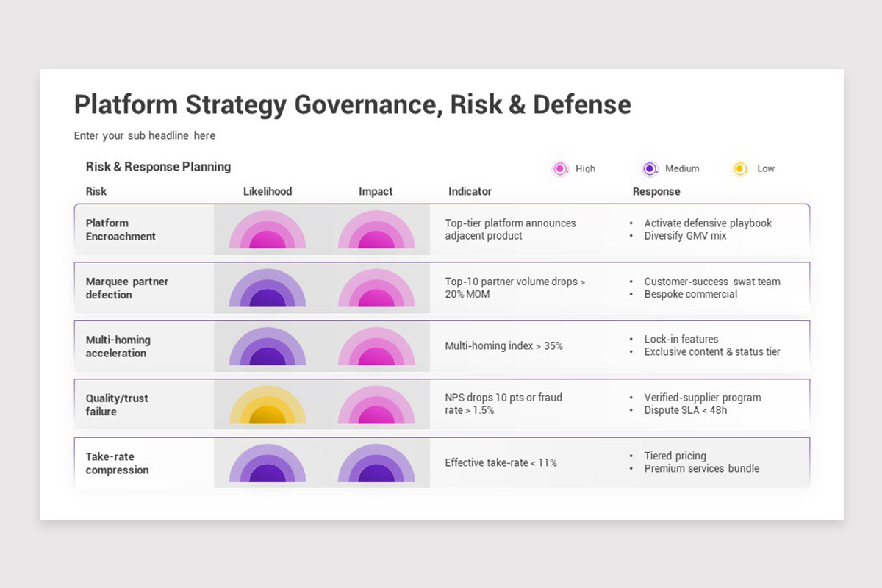Click 'Enter your sub headline here' placeholder

coord(145,135)
